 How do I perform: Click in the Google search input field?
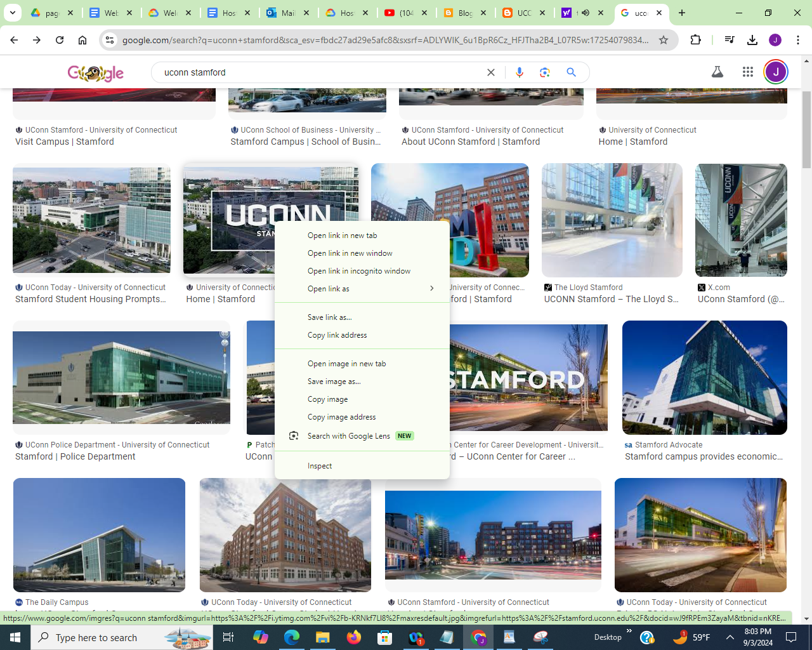(x=320, y=72)
